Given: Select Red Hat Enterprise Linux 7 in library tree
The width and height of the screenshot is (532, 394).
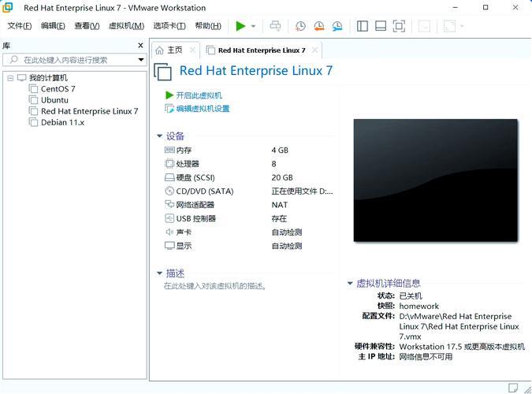Looking at the screenshot, I should point(89,111).
